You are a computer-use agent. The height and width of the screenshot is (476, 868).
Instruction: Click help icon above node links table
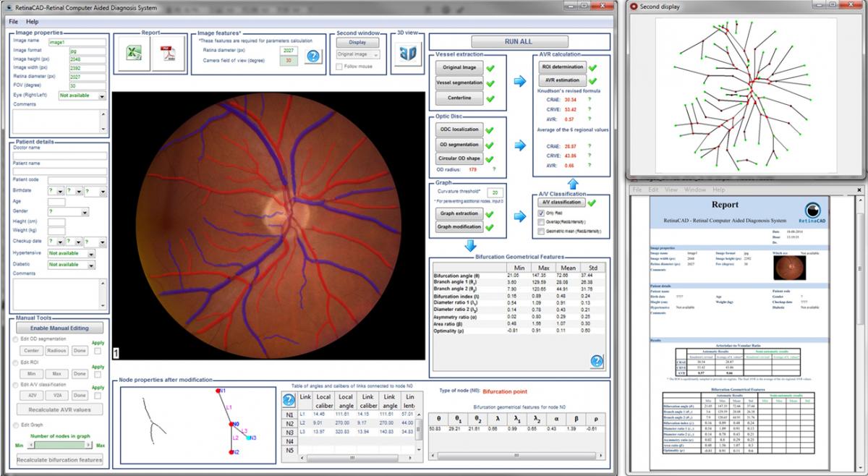pos(289,399)
